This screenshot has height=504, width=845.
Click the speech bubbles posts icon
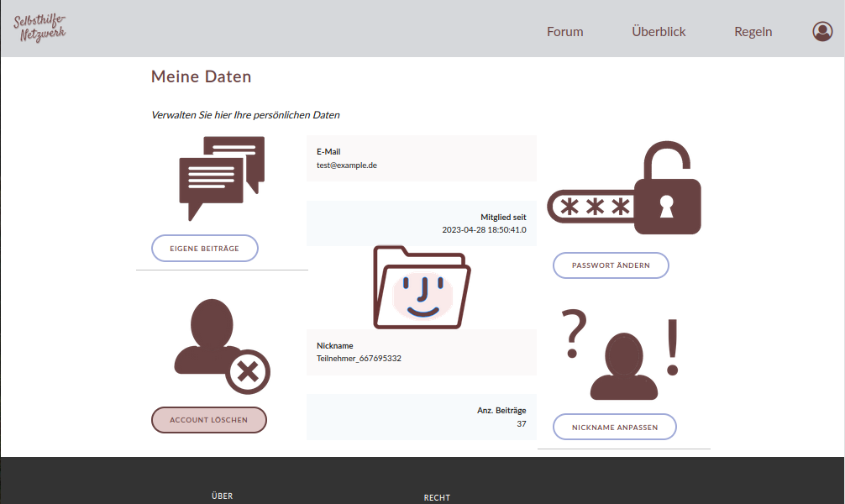[x=222, y=178]
